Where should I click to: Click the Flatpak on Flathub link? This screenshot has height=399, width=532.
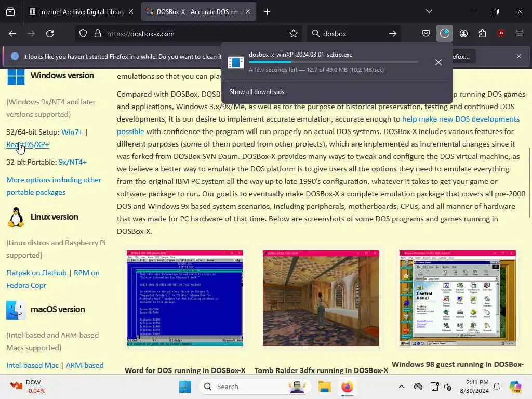[36, 273]
